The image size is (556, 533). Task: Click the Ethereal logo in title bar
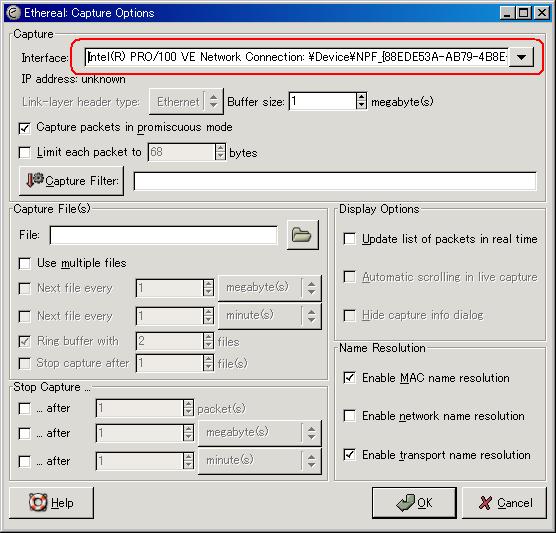pyautogui.click(x=13, y=13)
